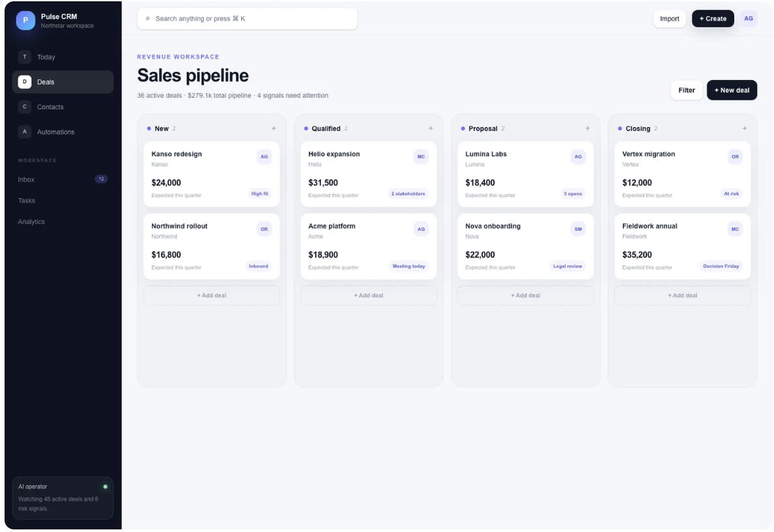774x532 pixels.
Task: Click SM avatar on Nova onboarding card
Action: point(578,229)
